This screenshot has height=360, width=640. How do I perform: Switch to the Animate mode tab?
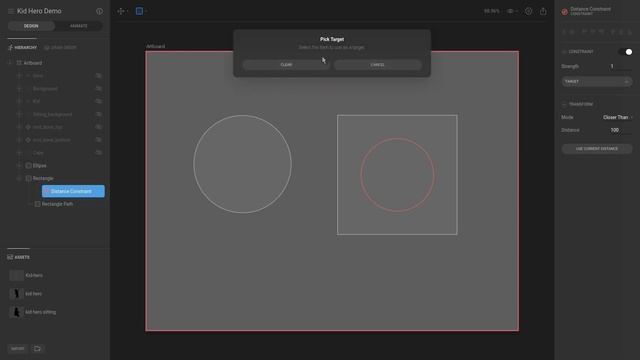78,26
